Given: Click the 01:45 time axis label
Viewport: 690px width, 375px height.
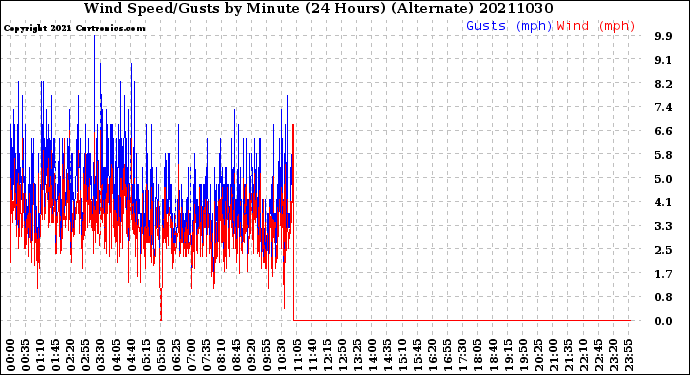Looking at the screenshot, I should pos(55,355).
